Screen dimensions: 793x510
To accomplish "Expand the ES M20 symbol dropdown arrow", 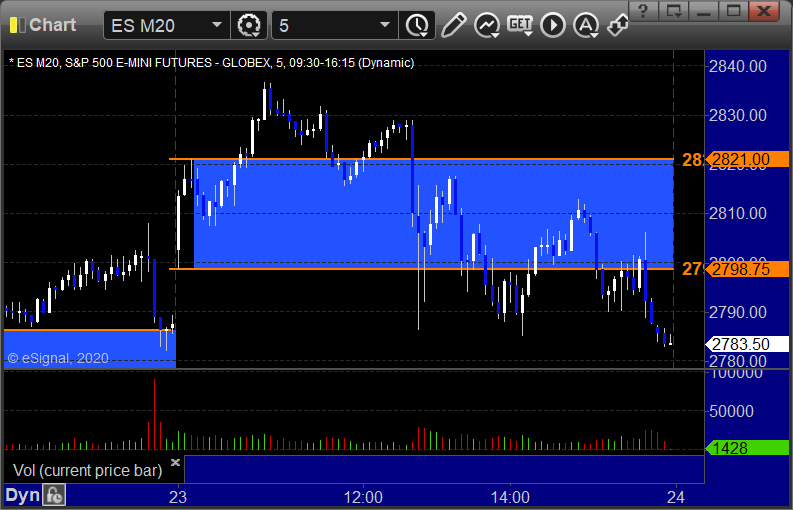I will pyautogui.click(x=217, y=25).
